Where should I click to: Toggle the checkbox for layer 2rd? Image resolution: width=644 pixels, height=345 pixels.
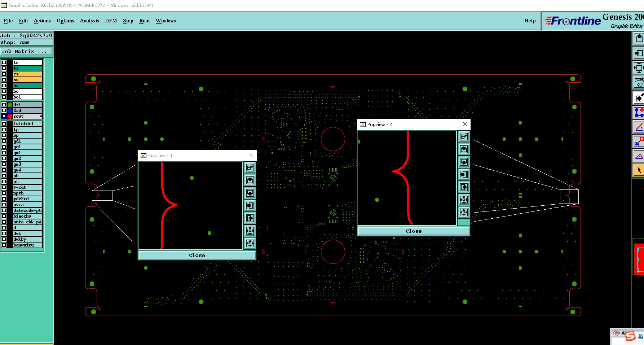(4, 110)
